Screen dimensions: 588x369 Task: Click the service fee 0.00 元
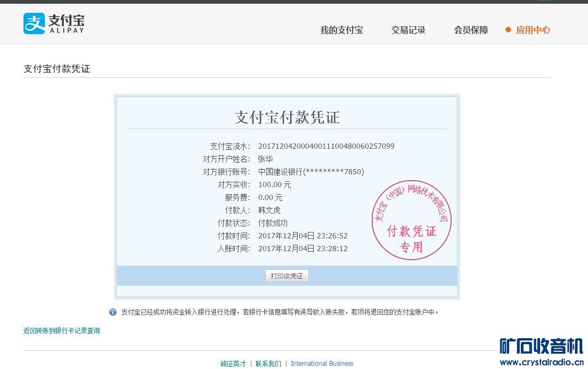(x=271, y=197)
